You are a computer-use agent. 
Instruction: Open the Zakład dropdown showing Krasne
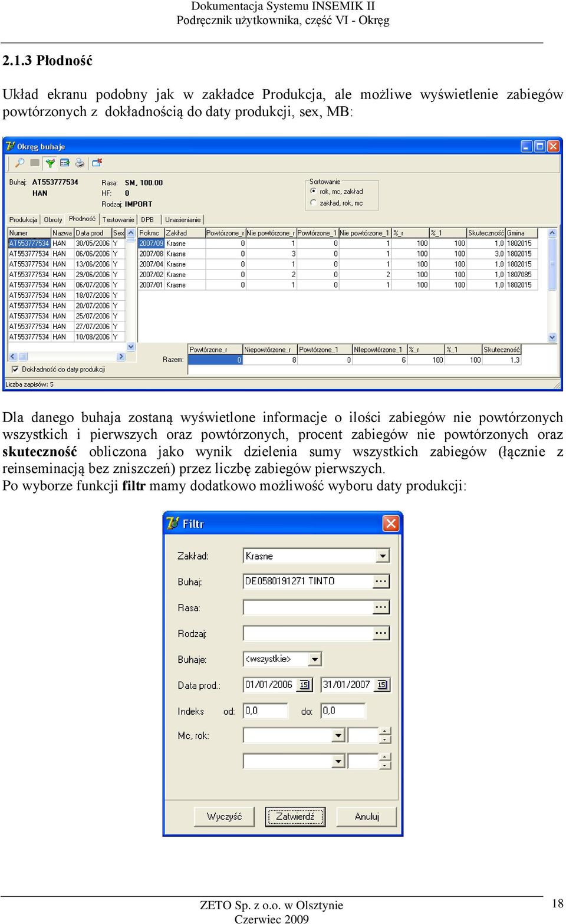tap(383, 556)
